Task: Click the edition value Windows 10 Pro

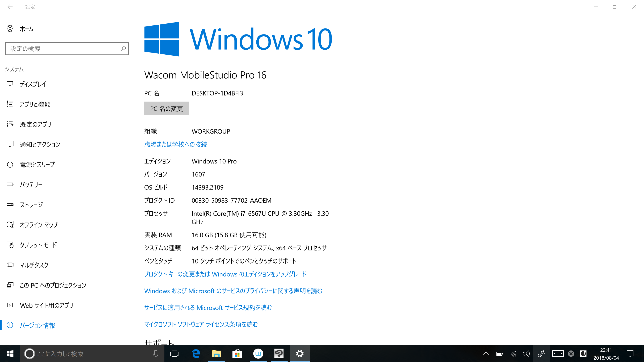Action: click(214, 161)
